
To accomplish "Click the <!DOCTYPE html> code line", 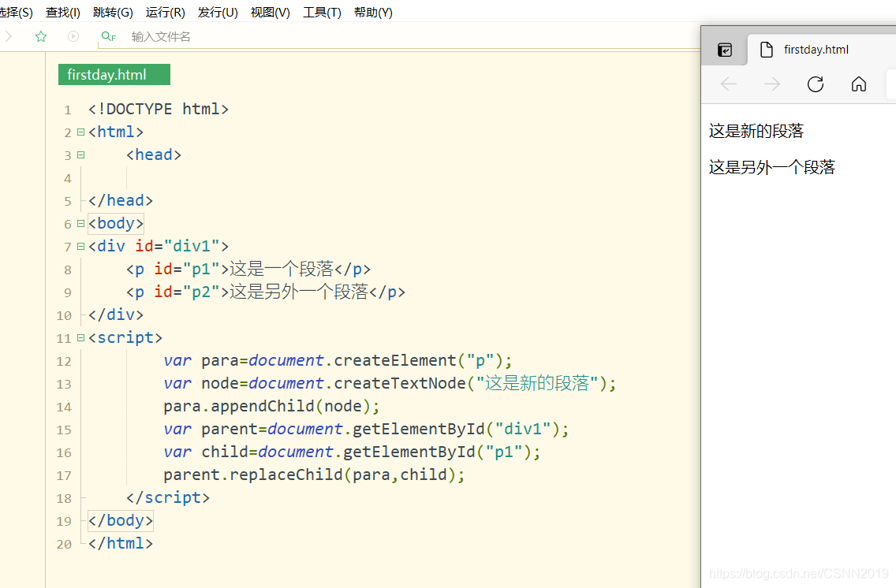I will point(159,109).
